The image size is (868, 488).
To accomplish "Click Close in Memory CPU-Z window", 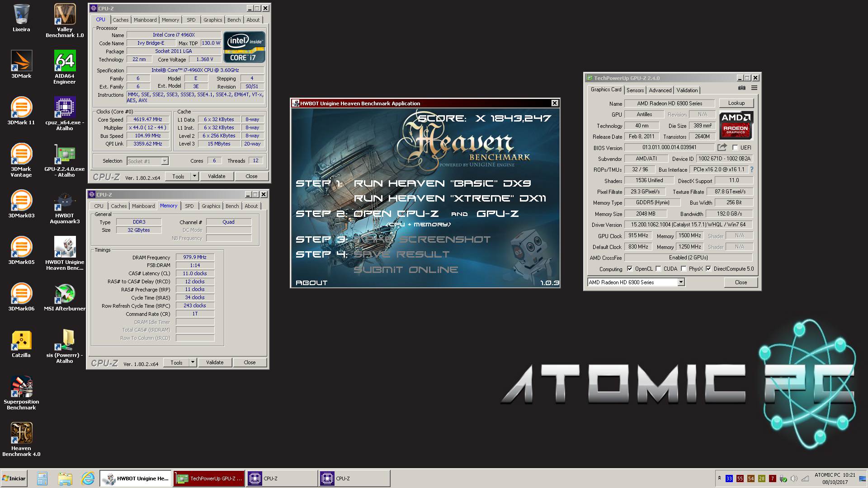I will click(250, 362).
